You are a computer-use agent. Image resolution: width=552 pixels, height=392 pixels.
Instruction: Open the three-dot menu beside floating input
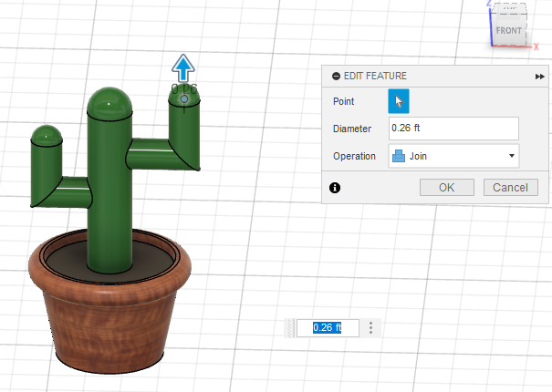tap(370, 328)
